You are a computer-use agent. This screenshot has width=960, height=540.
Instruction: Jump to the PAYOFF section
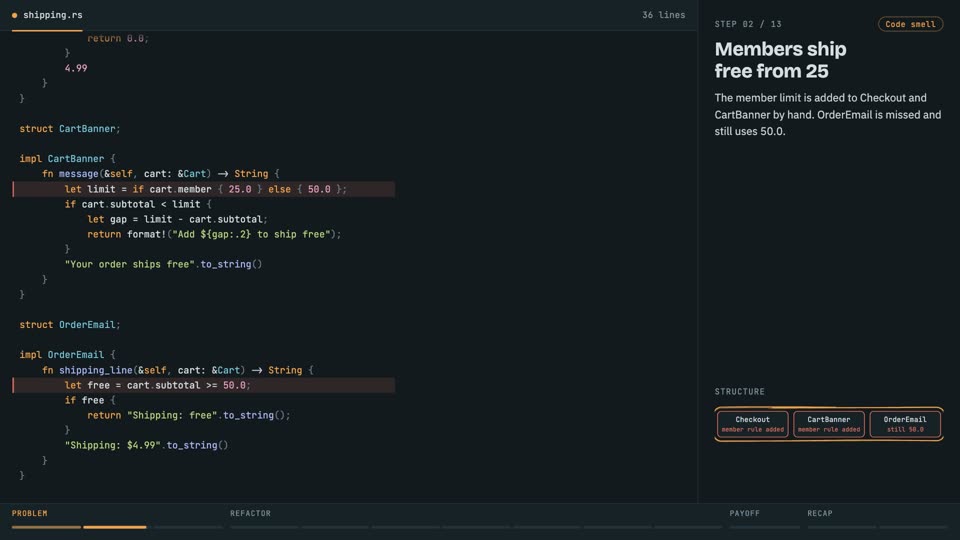(744, 513)
